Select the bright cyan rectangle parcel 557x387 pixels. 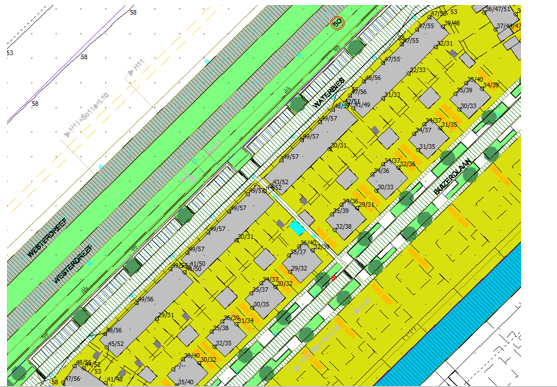[x=297, y=228]
